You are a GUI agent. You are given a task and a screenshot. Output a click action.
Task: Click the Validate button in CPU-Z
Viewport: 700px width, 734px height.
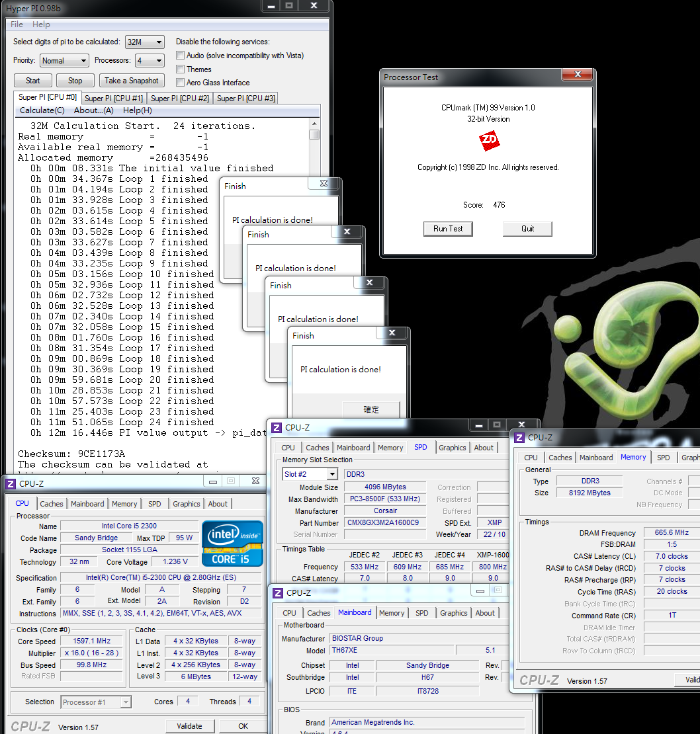click(x=190, y=726)
